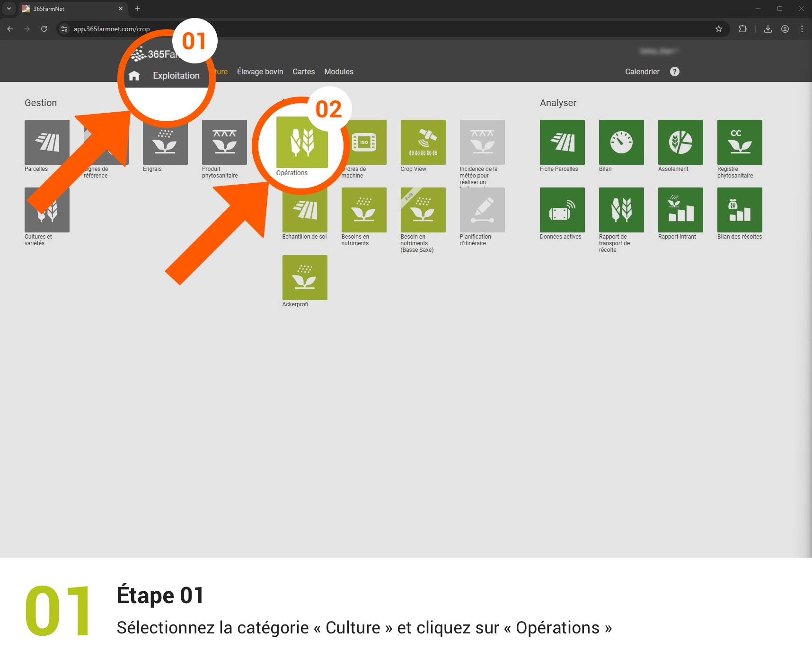812x659 pixels.
Task: Launch the Crop View module
Action: tap(423, 142)
